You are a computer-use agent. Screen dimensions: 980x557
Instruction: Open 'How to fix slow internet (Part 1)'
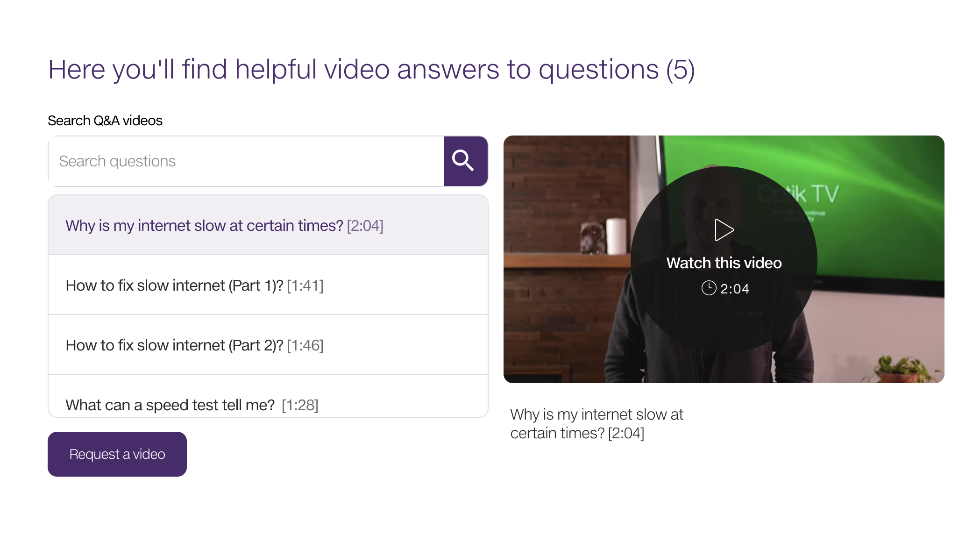[174, 286]
